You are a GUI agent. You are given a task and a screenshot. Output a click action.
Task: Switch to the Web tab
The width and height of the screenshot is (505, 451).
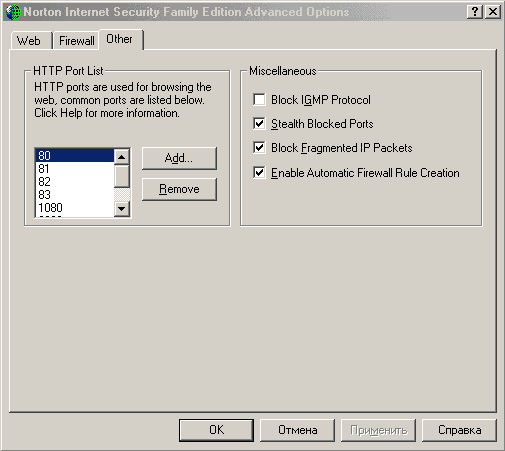coord(29,41)
